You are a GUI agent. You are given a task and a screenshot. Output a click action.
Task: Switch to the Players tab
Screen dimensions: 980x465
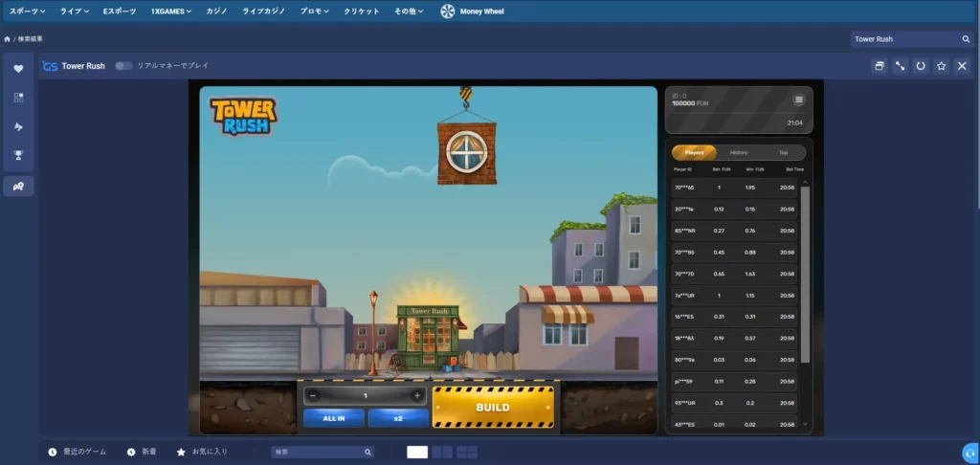pyautogui.click(x=695, y=152)
